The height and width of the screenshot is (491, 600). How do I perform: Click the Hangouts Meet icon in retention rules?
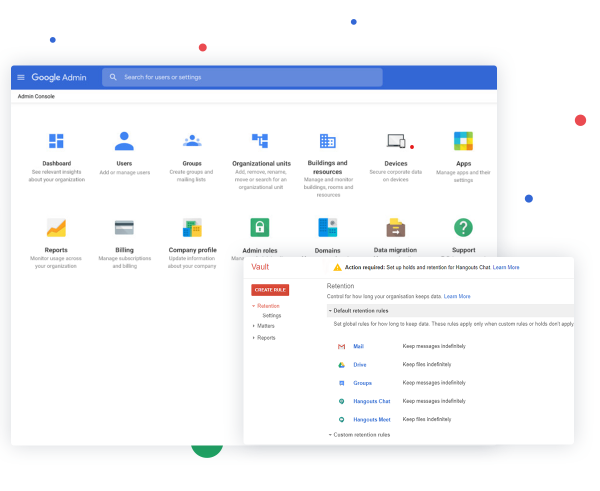(341, 419)
